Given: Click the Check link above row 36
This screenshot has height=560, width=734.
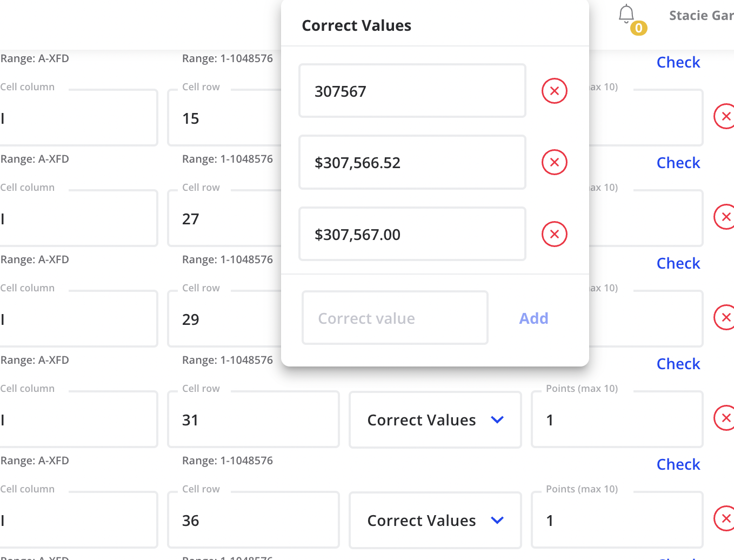Looking at the screenshot, I should tap(678, 464).
